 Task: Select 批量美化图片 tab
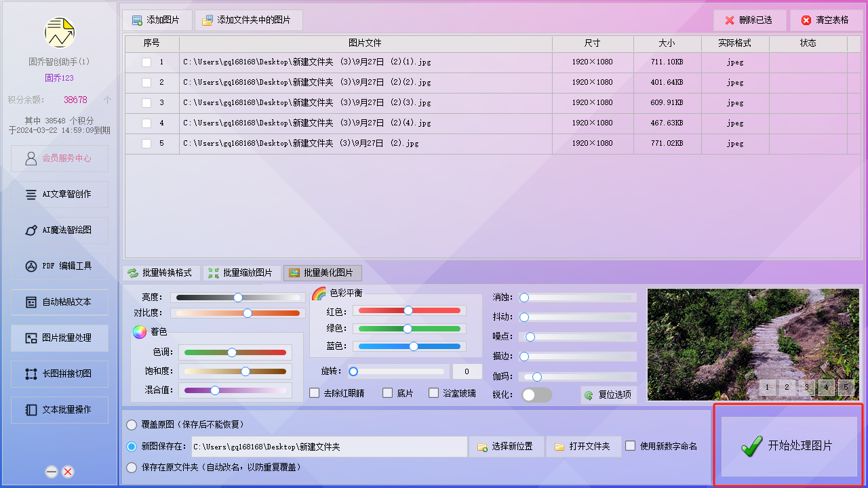(323, 273)
